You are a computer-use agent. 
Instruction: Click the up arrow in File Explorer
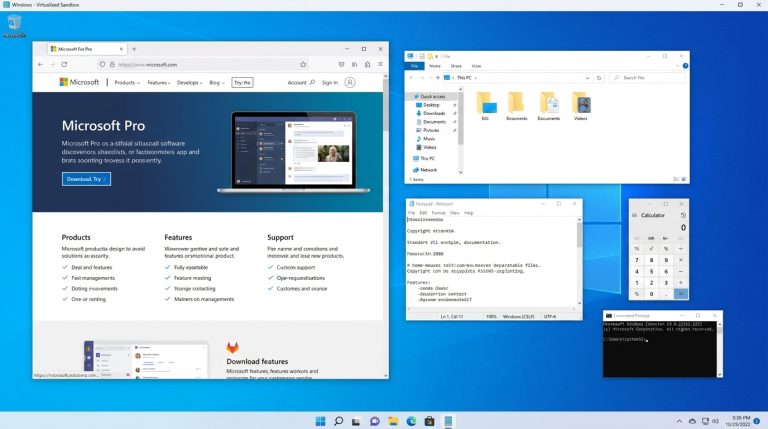pyautogui.click(x=437, y=78)
